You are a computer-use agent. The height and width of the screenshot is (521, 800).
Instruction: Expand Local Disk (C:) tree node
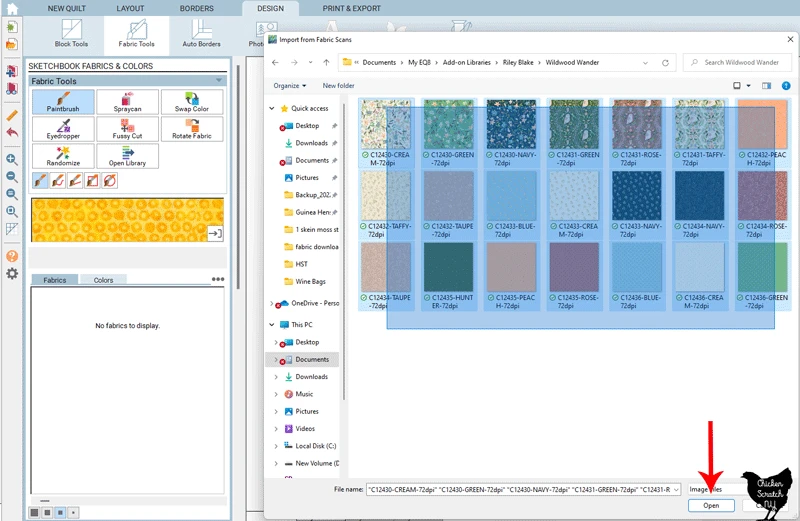tap(276, 446)
